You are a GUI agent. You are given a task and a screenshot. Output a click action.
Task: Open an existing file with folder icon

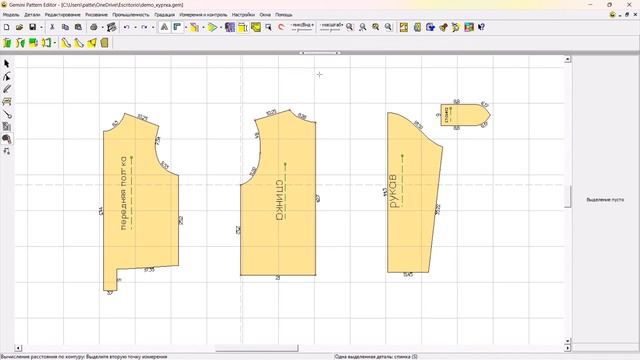pos(19,27)
